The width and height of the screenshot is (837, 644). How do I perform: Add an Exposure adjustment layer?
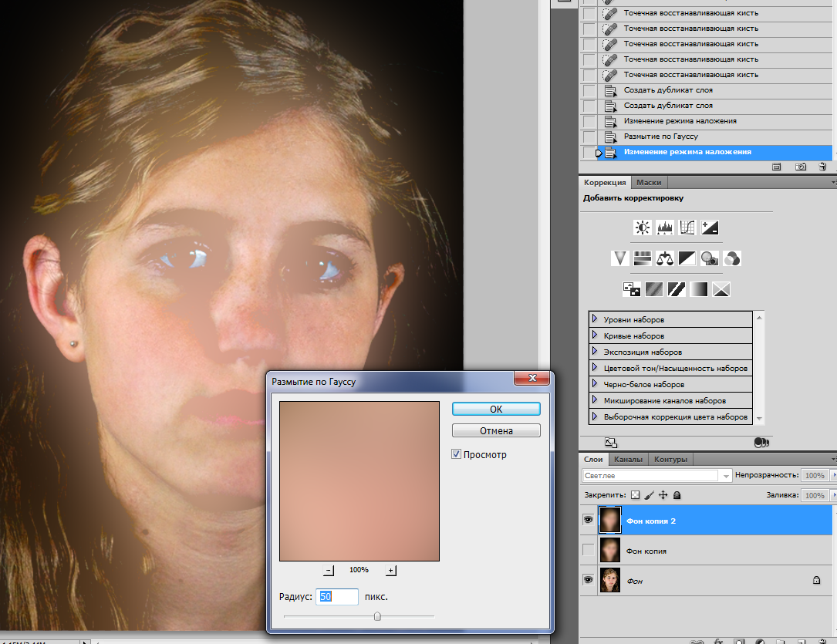click(710, 228)
